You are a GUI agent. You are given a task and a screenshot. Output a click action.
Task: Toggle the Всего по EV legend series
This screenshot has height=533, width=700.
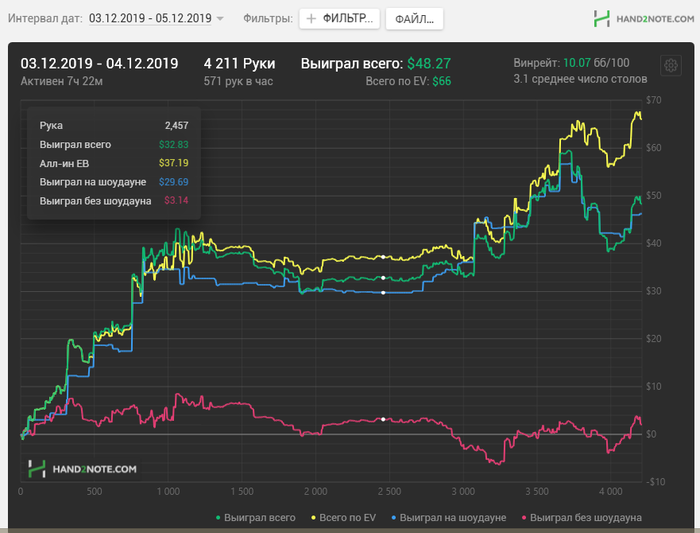pyautogui.click(x=343, y=518)
